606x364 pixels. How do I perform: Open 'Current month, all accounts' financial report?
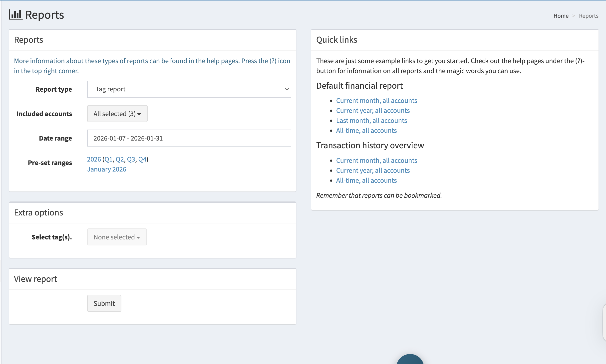[376, 100]
